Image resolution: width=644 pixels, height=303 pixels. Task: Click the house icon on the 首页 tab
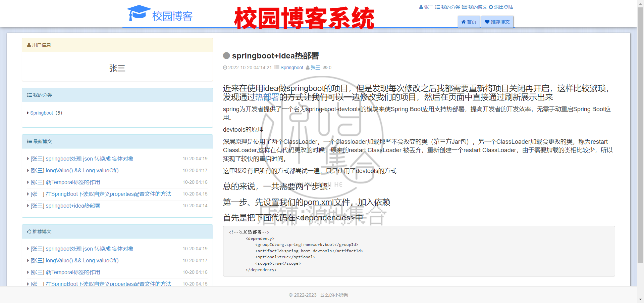point(464,22)
